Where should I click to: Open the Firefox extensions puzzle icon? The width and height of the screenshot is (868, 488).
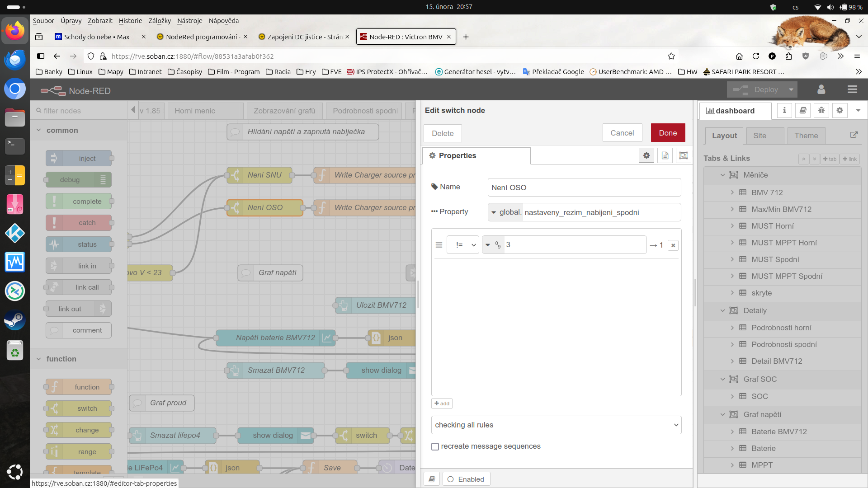789,56
